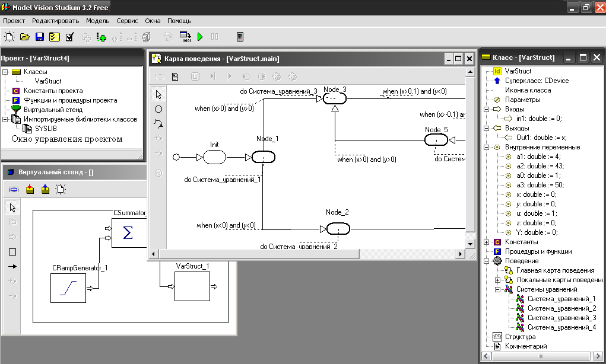
Task: Select Система_уравнений_4 in class tree
Action: (561, 327)
